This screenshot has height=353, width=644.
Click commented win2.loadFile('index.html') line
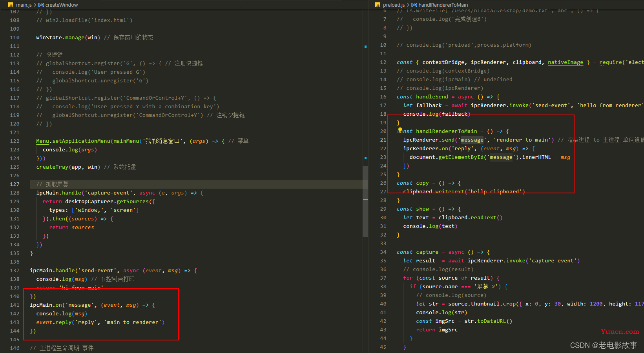(x=84, y=20)
